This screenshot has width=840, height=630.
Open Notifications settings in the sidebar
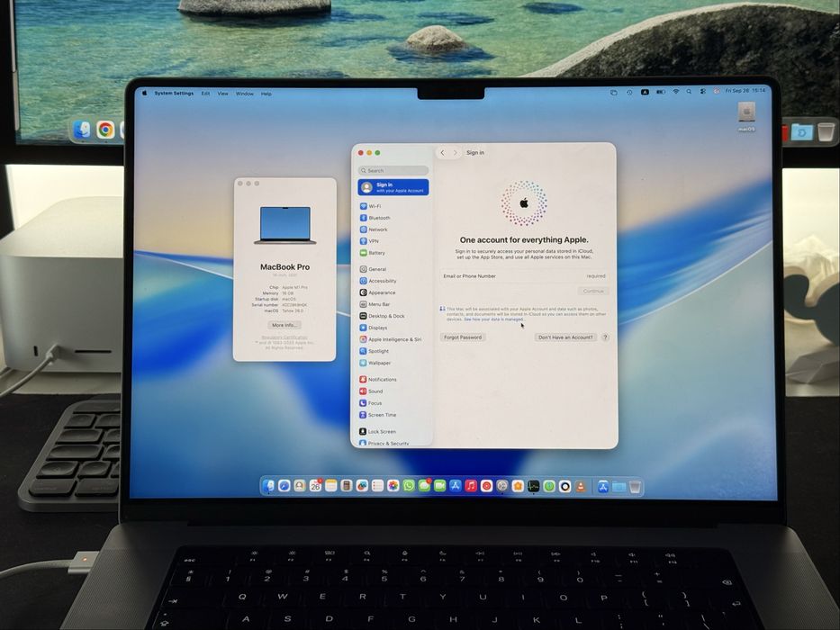(x=393, y=379)
